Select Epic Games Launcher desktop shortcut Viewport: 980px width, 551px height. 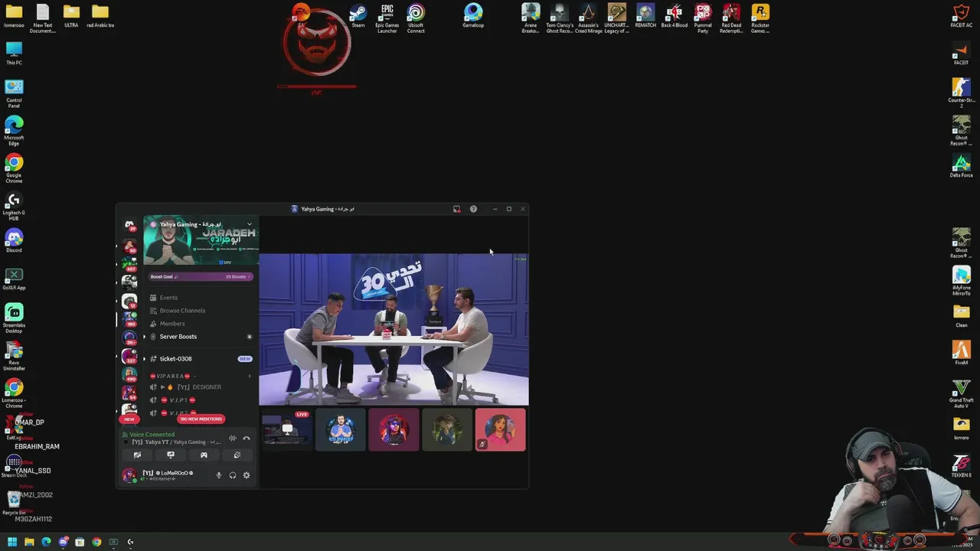[x=387, y=18]
